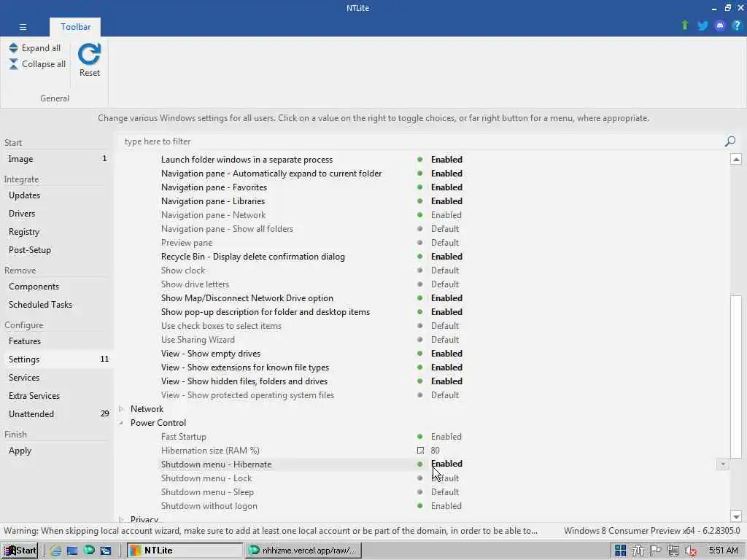Screen dimensions: 747x560
Task: Click the Start button on taskbar
Action: click(x=20, y=551)
